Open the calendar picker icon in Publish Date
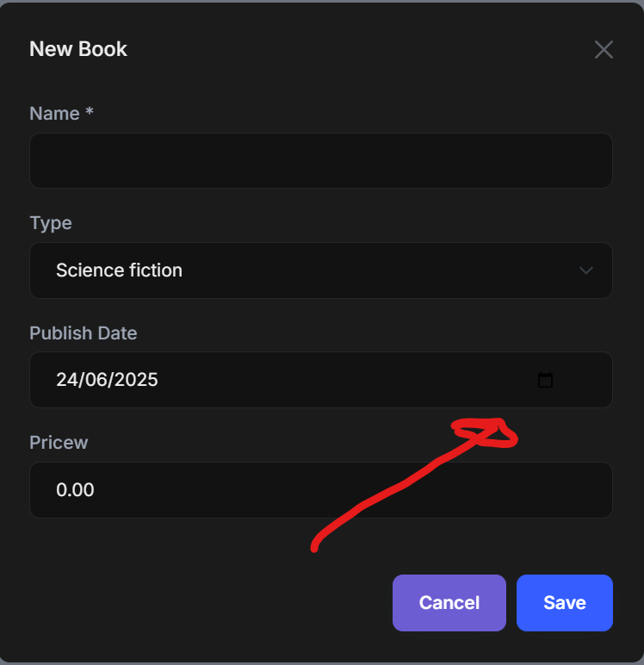The image size is (644, 665). click(x=545, y=380)
